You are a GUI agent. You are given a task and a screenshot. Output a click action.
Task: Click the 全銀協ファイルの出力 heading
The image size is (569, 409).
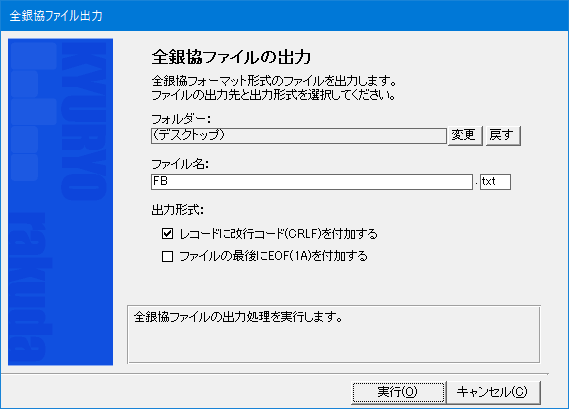[x=232, y=57]
